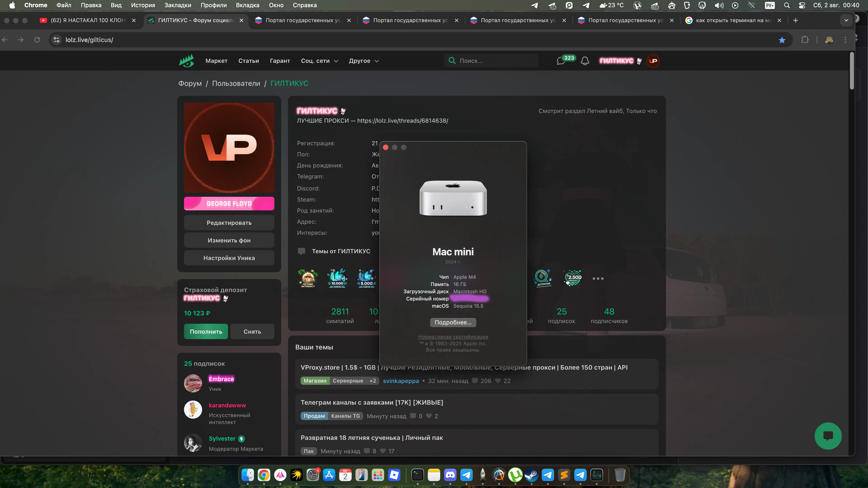Image resolution: width=868 pixels, height=488 pixels.
Task: Open Finder from the Dock
Action: tap(248, 475)
